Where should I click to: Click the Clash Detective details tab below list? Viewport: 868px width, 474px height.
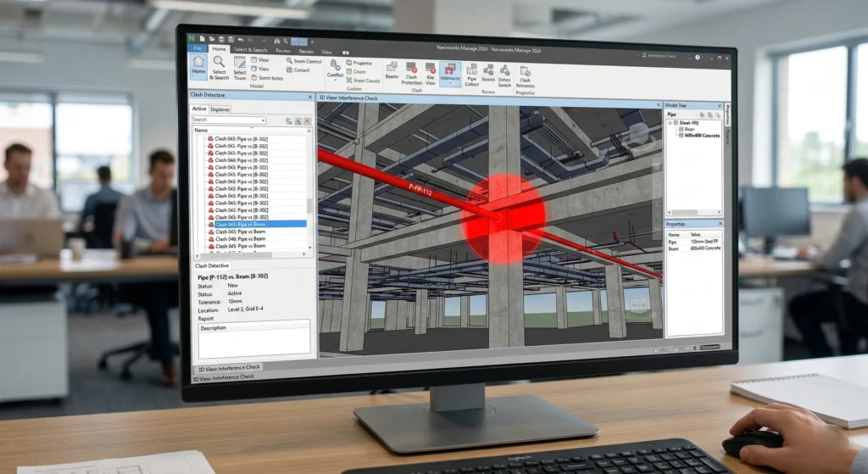pyautogui.click(x=212, y=265)
